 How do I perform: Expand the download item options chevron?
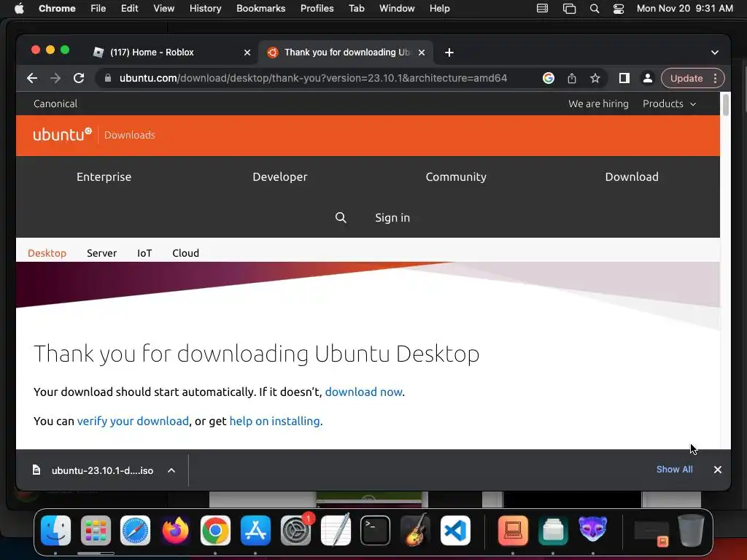coord(171,470)
